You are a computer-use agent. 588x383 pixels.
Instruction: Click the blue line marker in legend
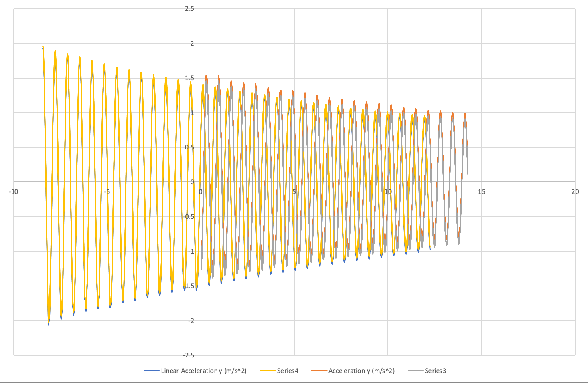pyautogui.click(x=152, y=371)
